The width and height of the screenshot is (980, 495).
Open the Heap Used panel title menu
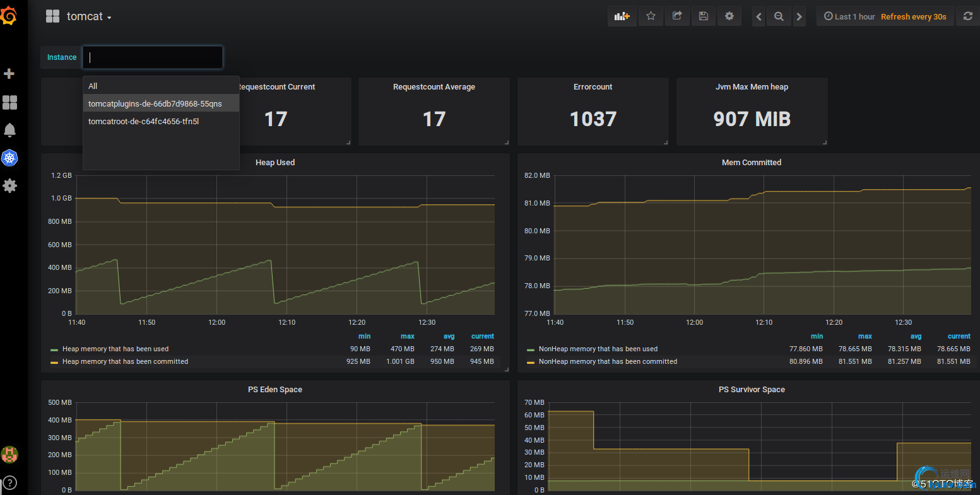tap(275, 163)
